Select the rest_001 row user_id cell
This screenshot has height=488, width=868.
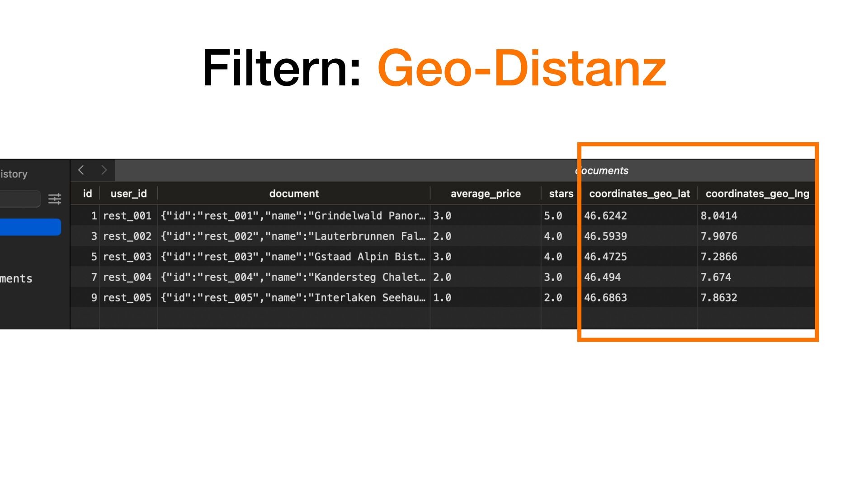tap(127, 216)
